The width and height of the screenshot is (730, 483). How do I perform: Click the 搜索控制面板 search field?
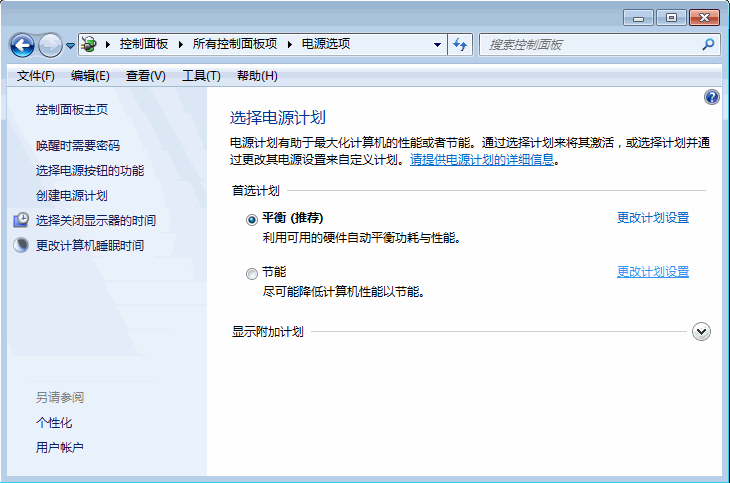coord(590,45)
